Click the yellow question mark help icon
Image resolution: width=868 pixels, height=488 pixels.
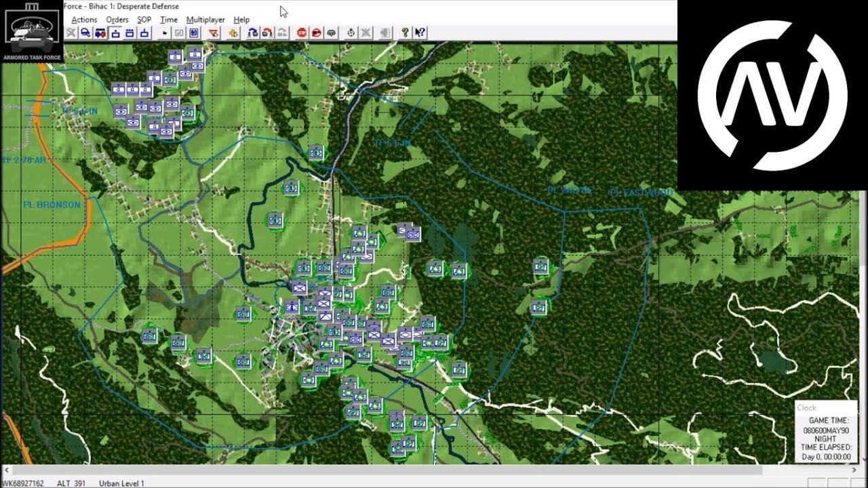tap(406, 33)
